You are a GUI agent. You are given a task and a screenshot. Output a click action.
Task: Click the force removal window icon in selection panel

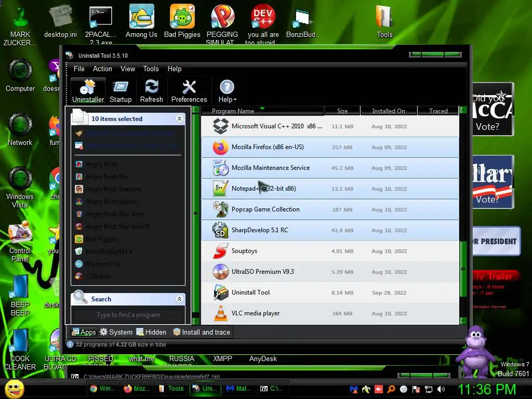tap(79, 146)
